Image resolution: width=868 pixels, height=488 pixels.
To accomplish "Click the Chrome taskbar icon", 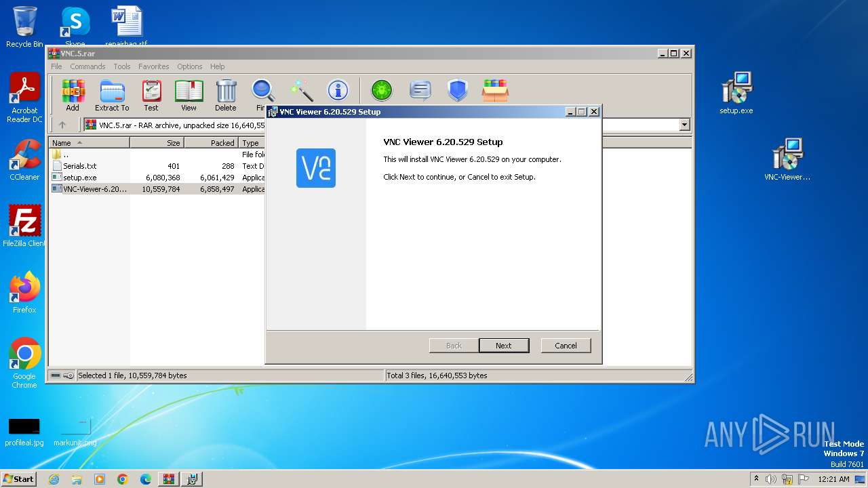I will click(123, 479).
